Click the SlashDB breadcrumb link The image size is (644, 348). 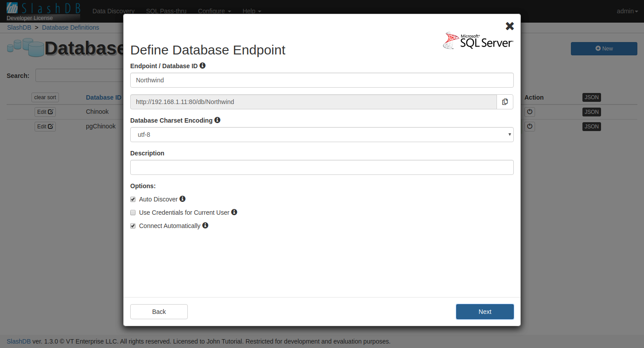point(19,27)
